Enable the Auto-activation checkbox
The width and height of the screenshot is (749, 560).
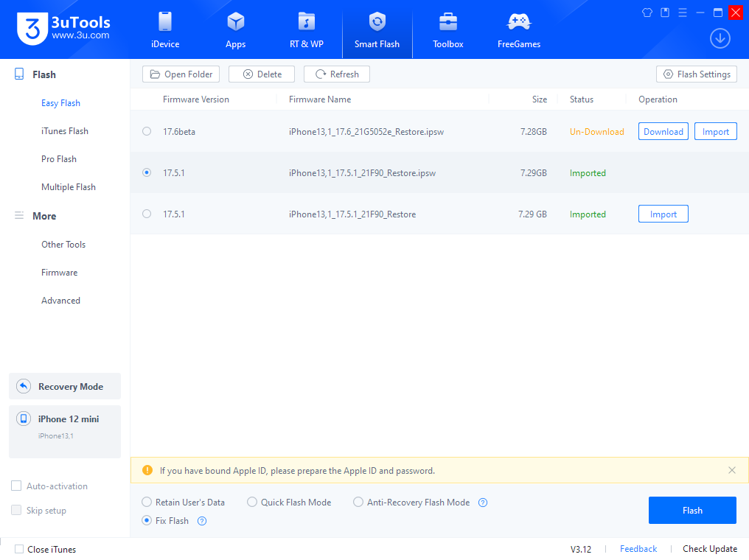[x=16, y=486]
